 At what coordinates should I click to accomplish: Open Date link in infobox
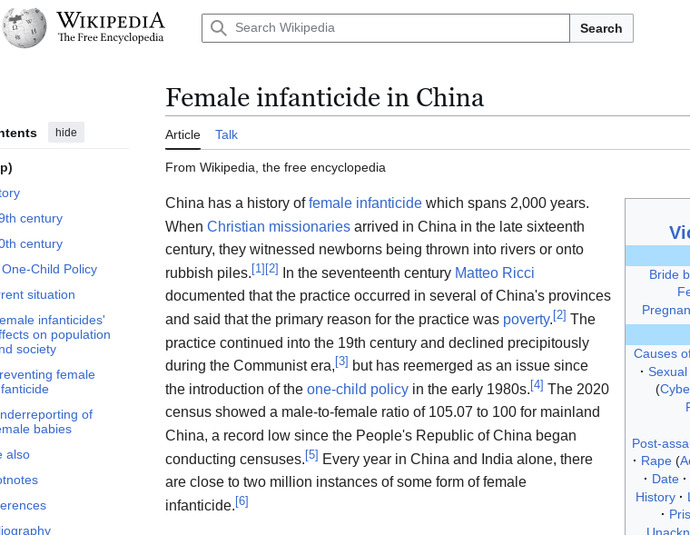[665, 479]
